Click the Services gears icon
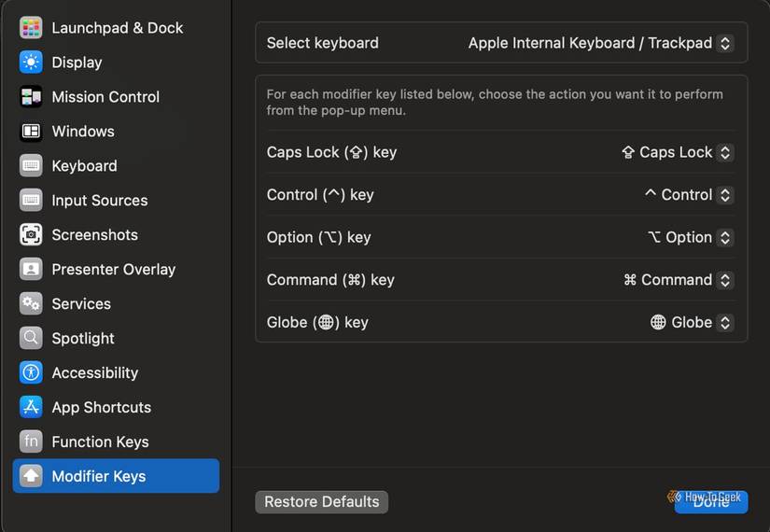The width and height of the screenshot is (770, 532). point(31,303)
